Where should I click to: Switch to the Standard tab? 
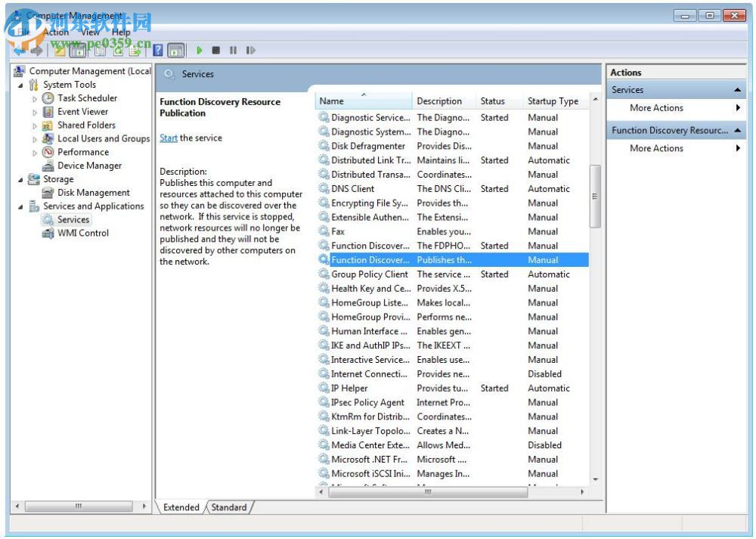pyautogui.click(x=229, y=507)
